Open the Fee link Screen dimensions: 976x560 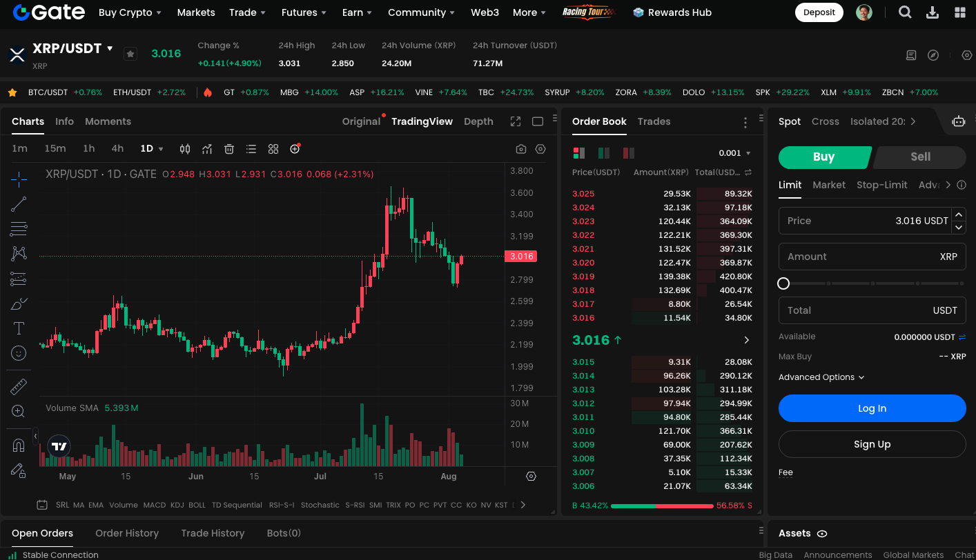(785, 472)
